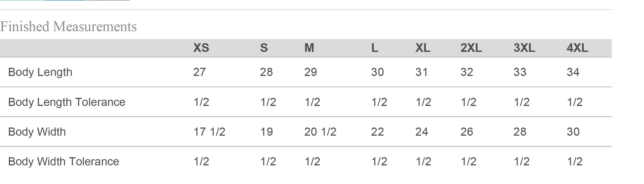Viewport: 644px width, 184px height.
Task: Click the teal color swatch strip at top
Action: tap(21, 0)
